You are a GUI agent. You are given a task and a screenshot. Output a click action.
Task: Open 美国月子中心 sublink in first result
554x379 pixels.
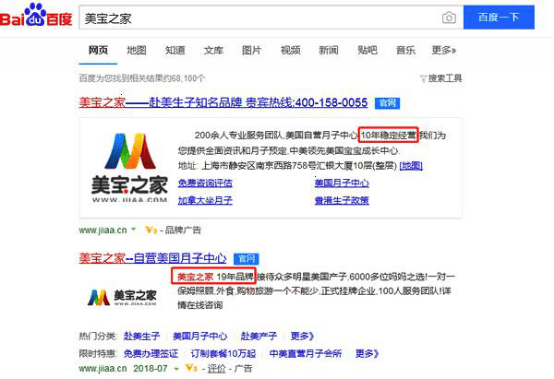pos(342,183)
